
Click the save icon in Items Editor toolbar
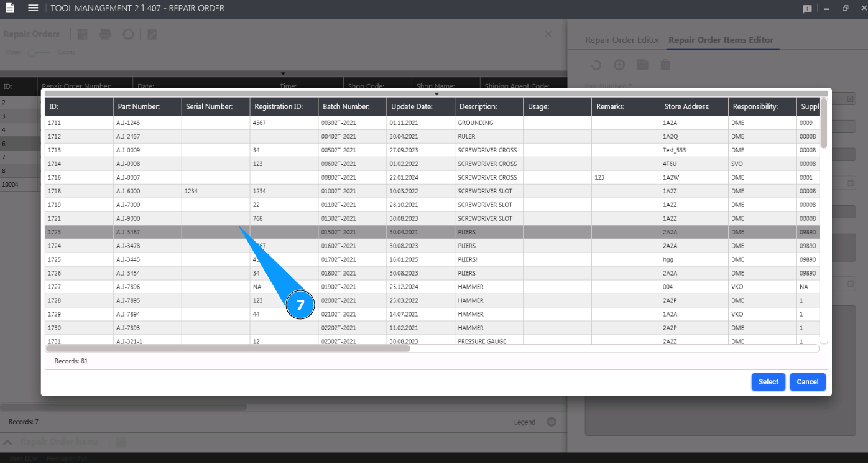(642, 65)
